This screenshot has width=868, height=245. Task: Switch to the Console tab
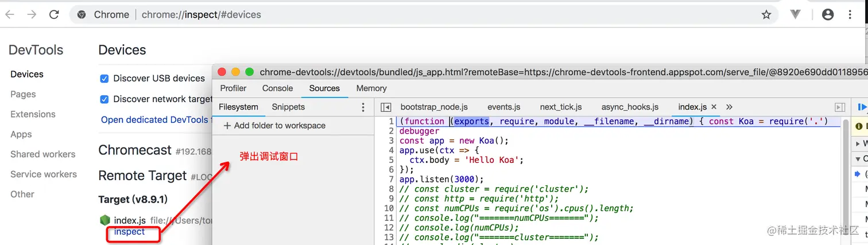[x=278, y=88]
